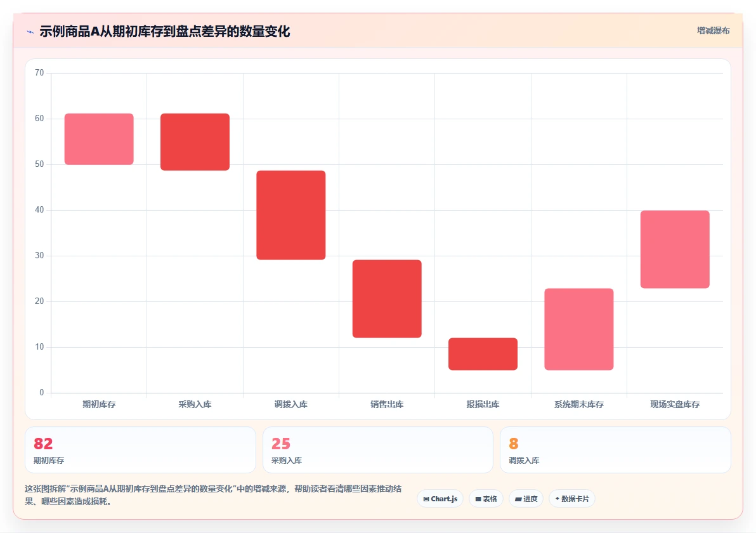
Task: Click the y-axis value 30
Action: (39, 256)
